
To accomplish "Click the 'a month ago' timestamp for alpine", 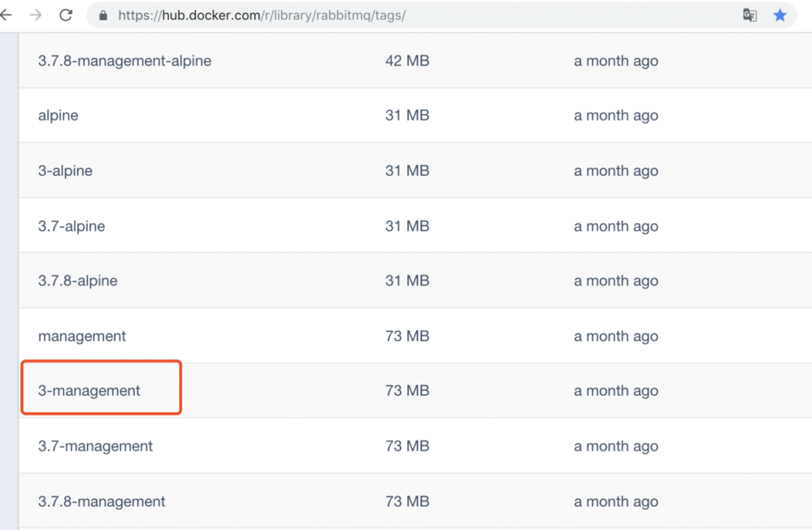I will (616, 115).
